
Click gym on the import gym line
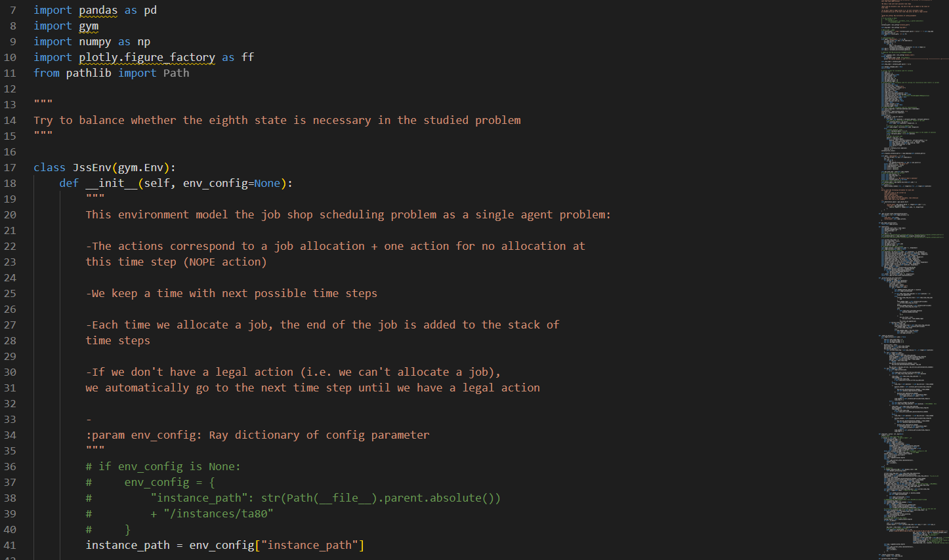click(89, 26)
